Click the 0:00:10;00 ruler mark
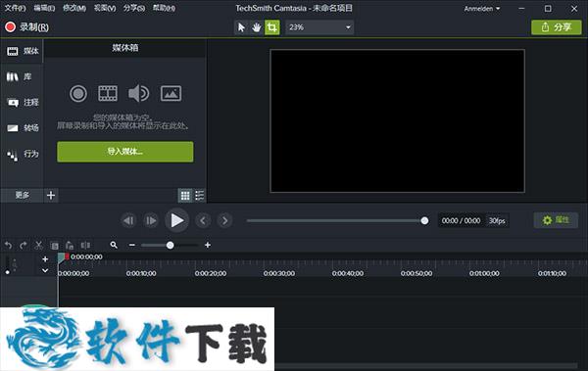The height and width of the screenshot is (371, 588). click(x=141, y=273)
